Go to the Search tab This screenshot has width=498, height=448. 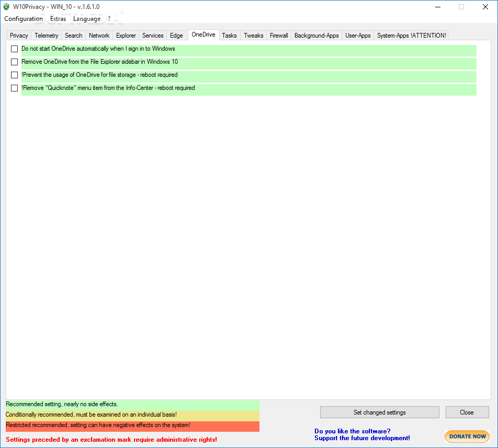coord(74,36)
